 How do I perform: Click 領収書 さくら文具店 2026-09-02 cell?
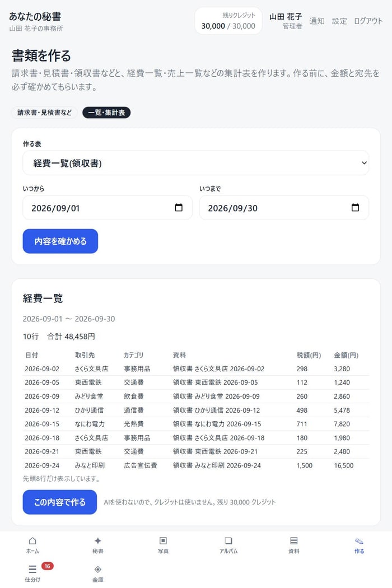219,368
